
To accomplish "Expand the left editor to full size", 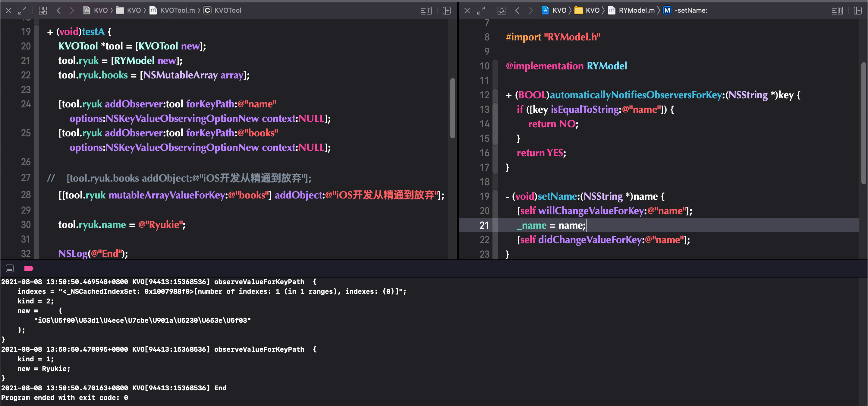I will click(22, 11).
